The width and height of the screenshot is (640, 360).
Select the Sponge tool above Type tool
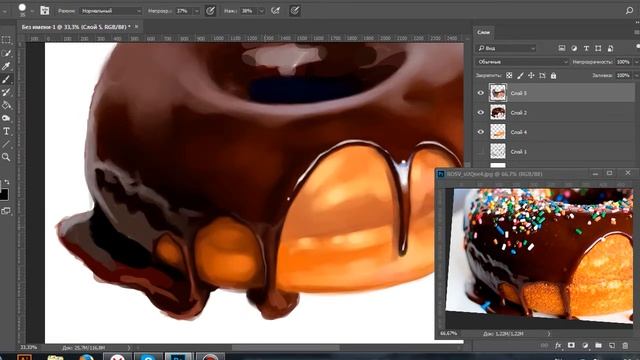(6, 118)
